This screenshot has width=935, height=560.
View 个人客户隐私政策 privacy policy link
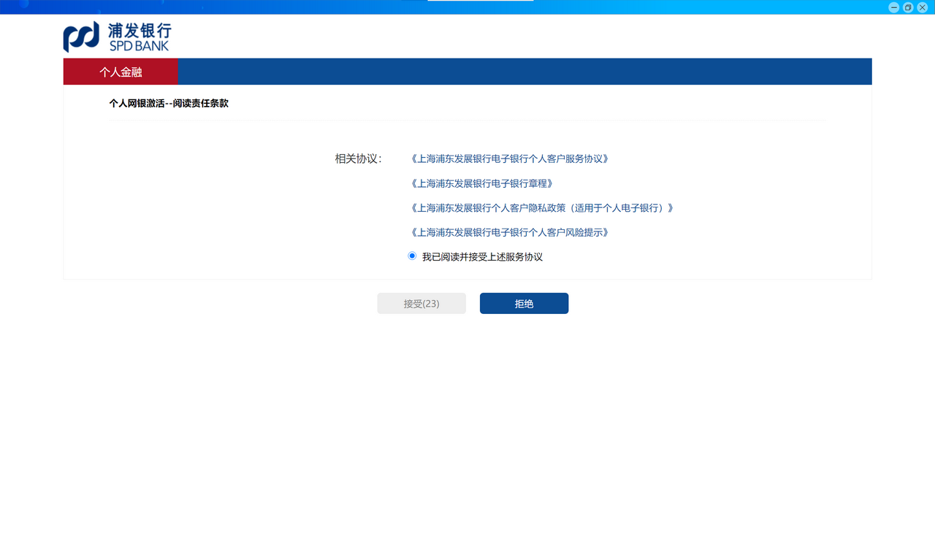(541, 208)
